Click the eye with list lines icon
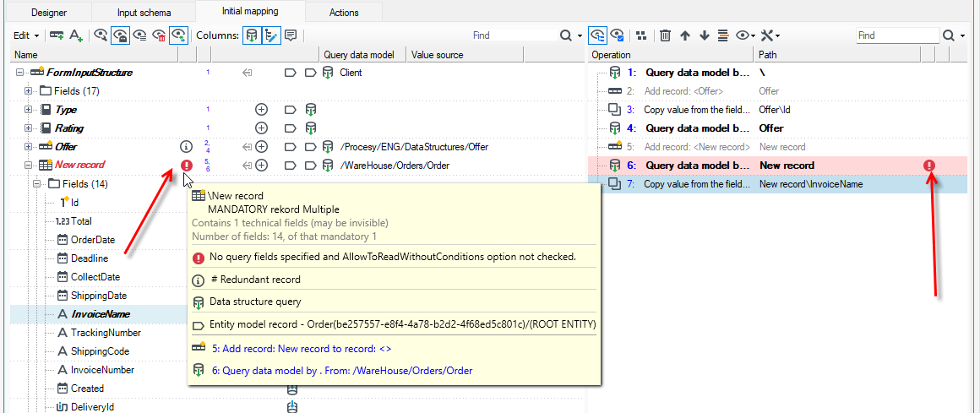Image resolution: width=980 pixels, height=413 pixels. (x=140, y=35)
